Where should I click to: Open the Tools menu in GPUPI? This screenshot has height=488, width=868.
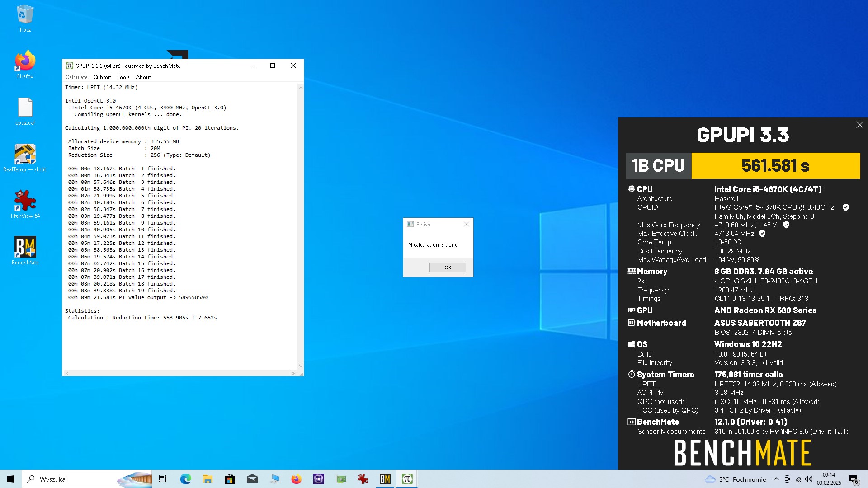(x=123, y=77)
